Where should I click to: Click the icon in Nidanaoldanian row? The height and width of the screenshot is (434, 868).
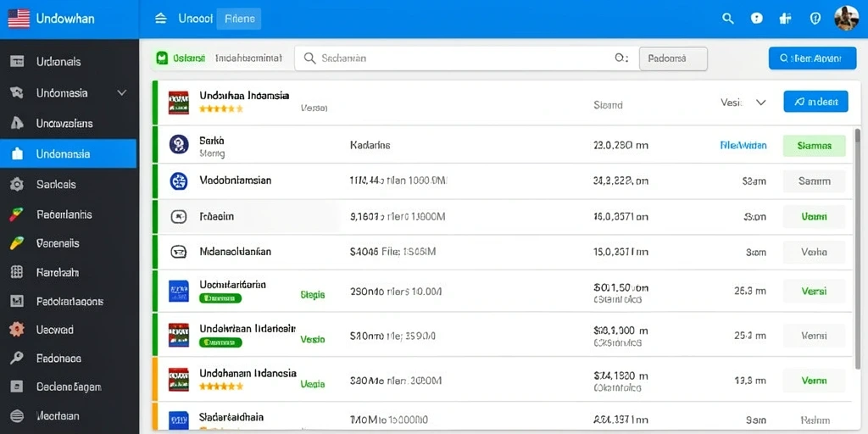[179, 252]
